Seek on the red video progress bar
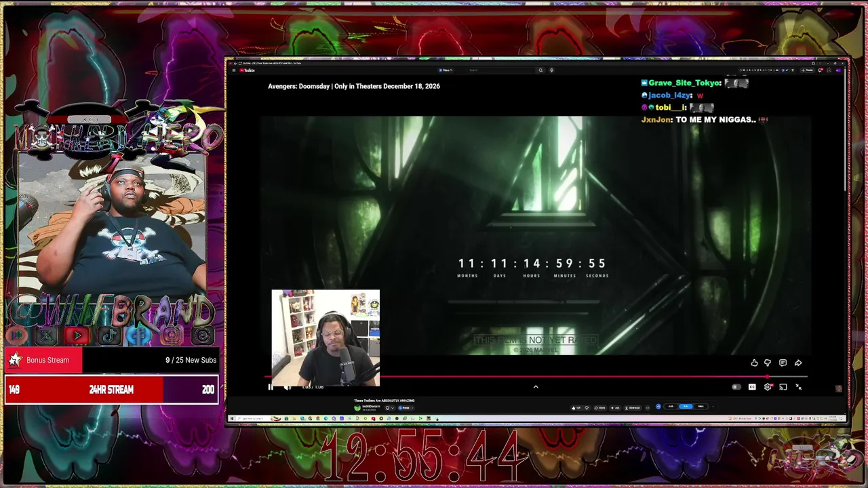 (536, 377)
